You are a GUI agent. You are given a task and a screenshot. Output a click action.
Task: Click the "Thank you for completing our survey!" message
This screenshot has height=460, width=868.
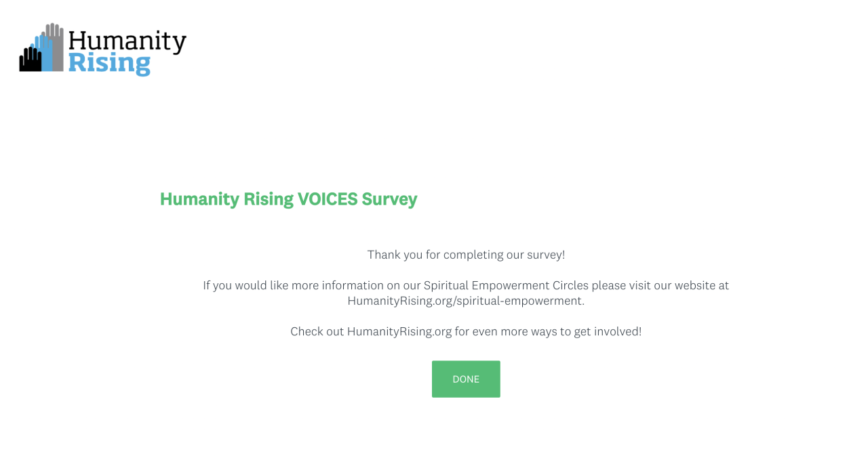coord(466,255)
